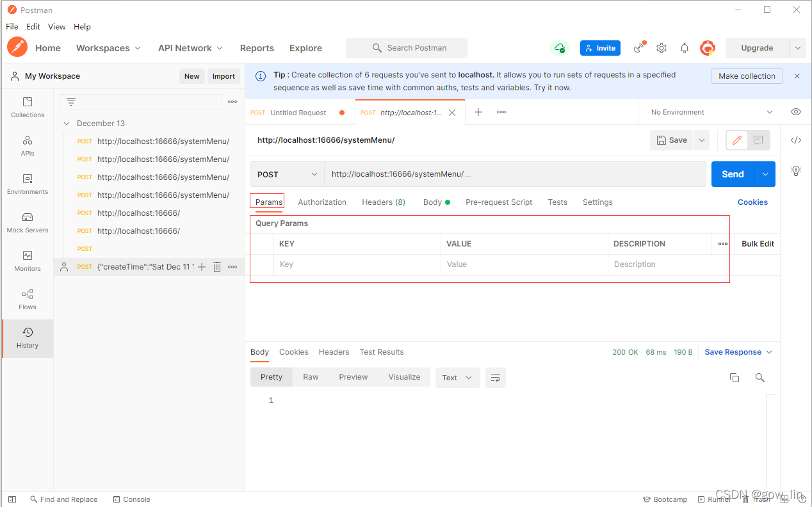Select Pretty response view
Viewport: 812px width, 507px height.
click(x=272, y=377)
